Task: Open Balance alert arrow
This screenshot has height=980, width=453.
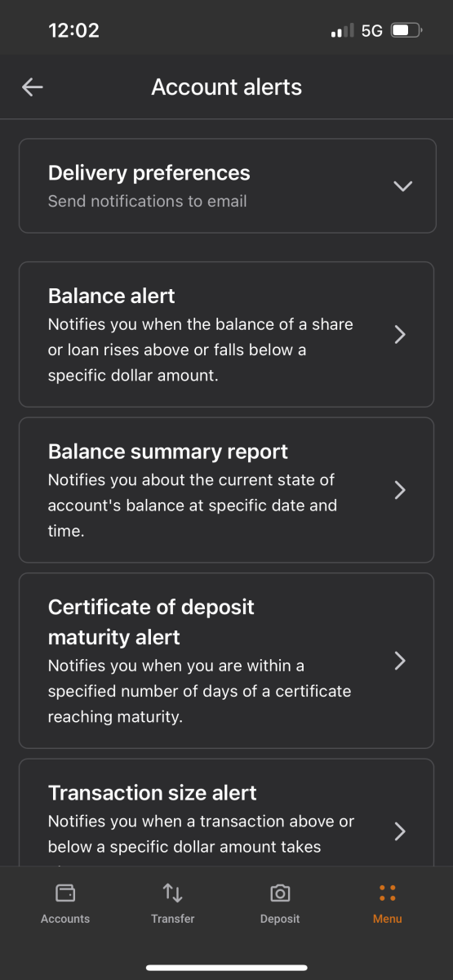Action: (x=400, y=334)
